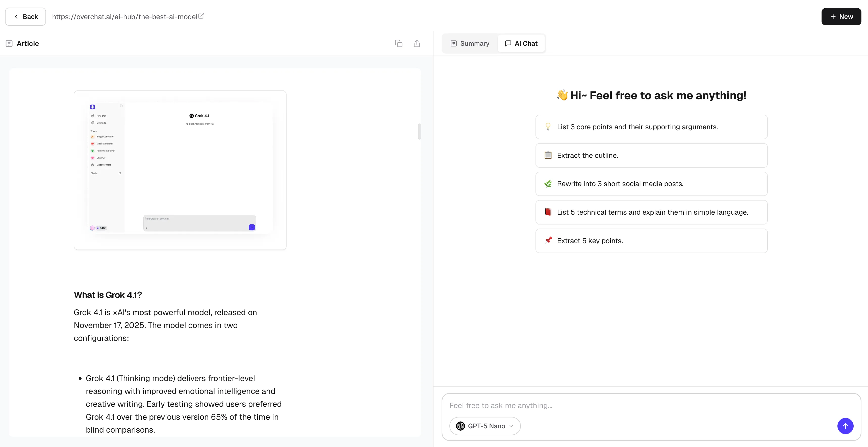The height and width of the screenshot is (447, 868).
Task: Click the plus icon on the New button
Action: (x=832, y=16)
